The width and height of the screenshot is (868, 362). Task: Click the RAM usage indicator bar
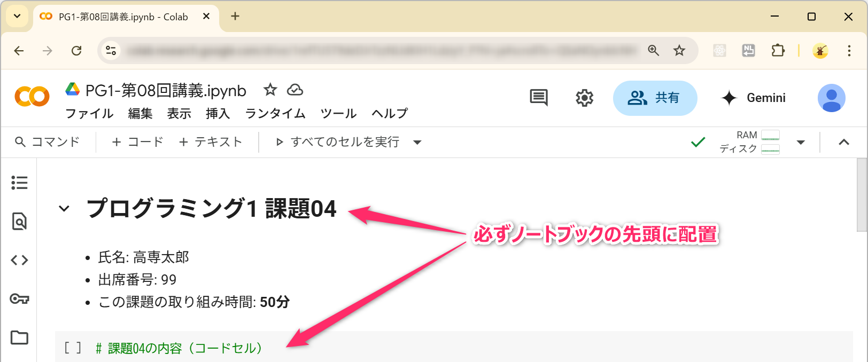point(770,135)
